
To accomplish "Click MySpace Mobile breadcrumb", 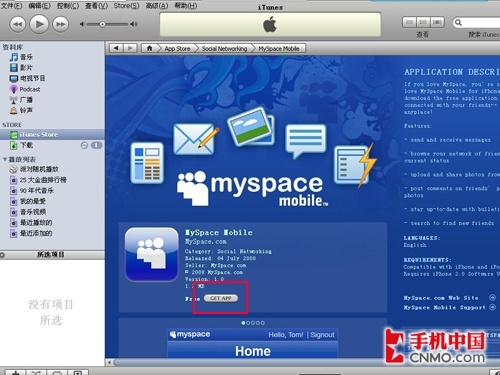I will coord(279,49).
